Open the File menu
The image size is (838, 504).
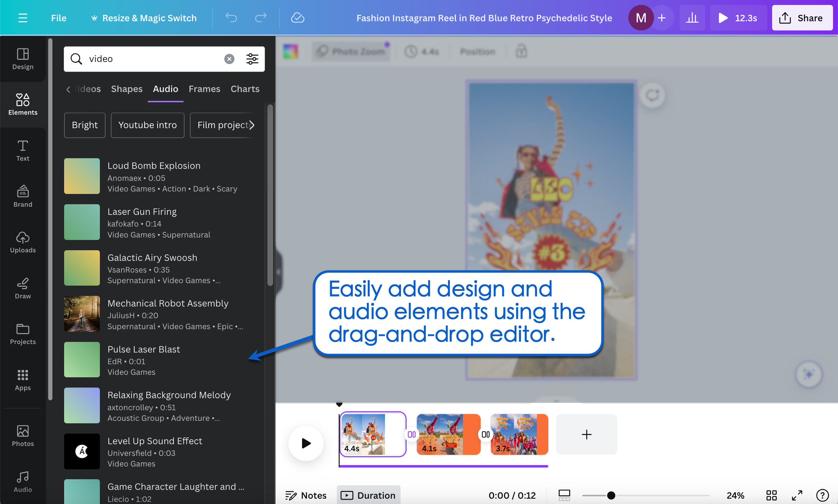[x=58, y=18]
